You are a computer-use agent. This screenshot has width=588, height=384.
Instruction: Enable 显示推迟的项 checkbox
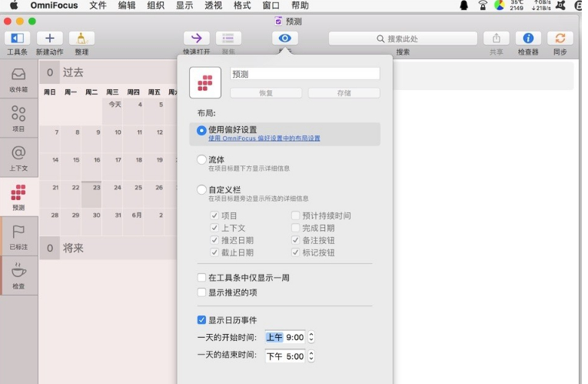(201, 292)
